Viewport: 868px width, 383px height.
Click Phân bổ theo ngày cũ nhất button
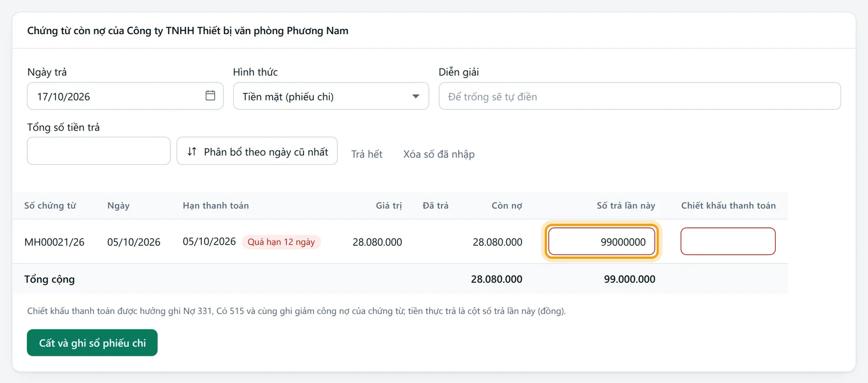click(x=257, y=151)
